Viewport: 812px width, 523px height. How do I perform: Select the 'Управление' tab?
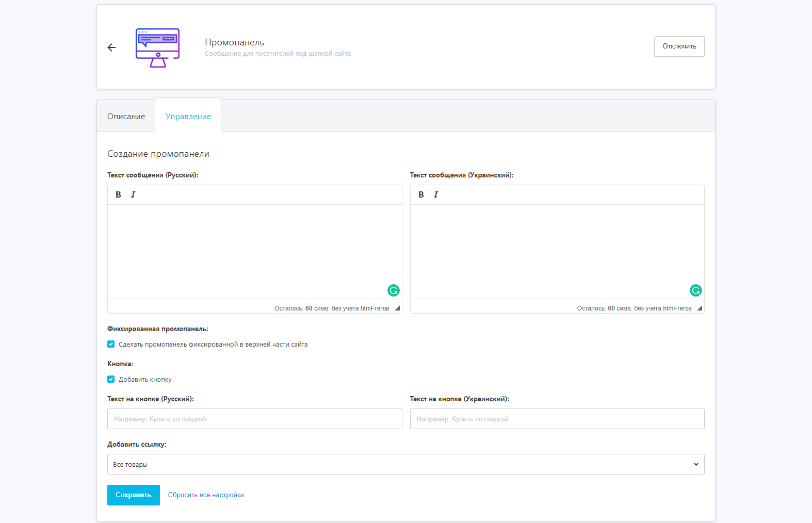click(188, 117)
